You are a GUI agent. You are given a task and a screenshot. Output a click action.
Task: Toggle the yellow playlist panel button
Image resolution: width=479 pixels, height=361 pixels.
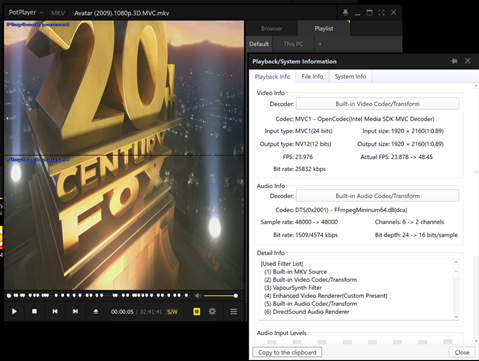click(x=197, y=311)
